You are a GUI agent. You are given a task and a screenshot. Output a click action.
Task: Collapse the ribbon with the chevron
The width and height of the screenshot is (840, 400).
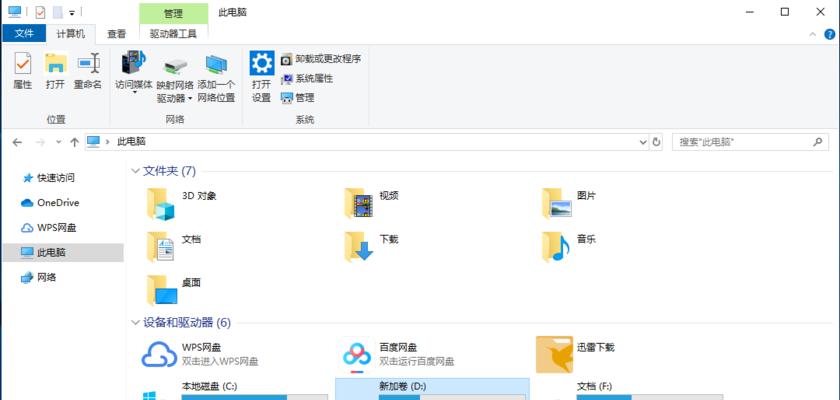(812, 34)
